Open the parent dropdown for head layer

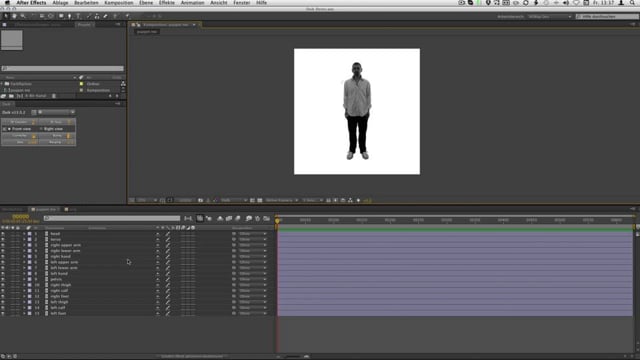pyautogui.click(x=253, y=234)
